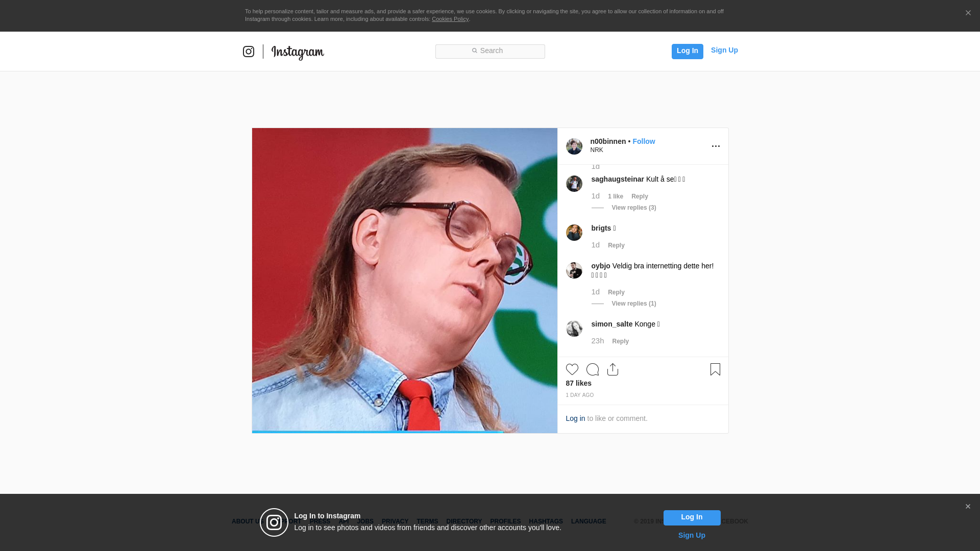Click the header Log In button
Screen dimensions: 980x551
click(687, 51)
